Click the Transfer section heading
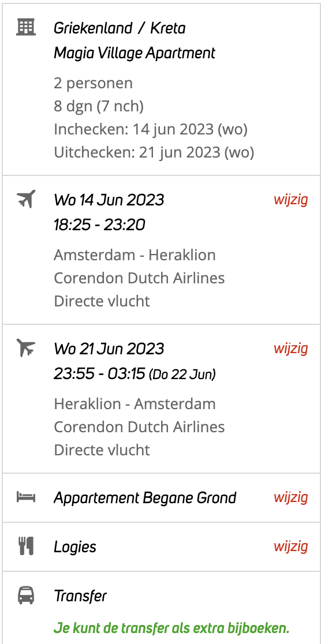 coord(80,596)
